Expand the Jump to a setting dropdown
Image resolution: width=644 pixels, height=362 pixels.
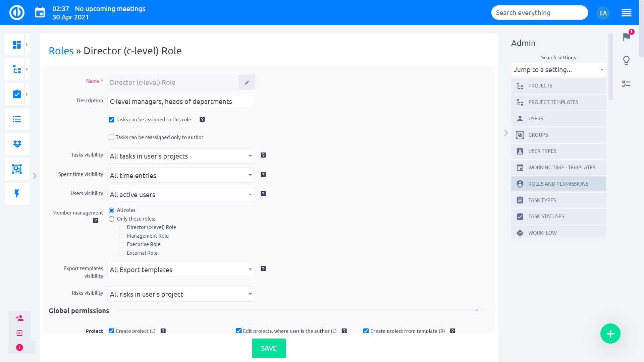(x=558, y=70)
